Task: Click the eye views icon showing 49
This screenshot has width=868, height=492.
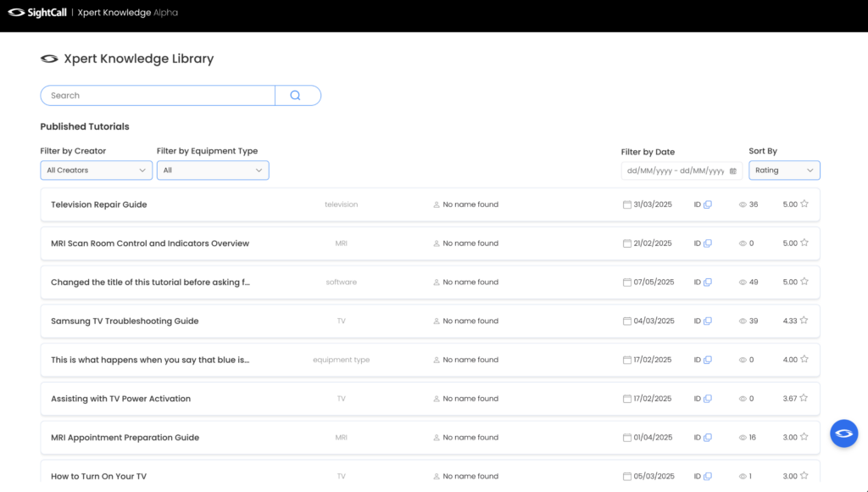Action: click(743, 282)
